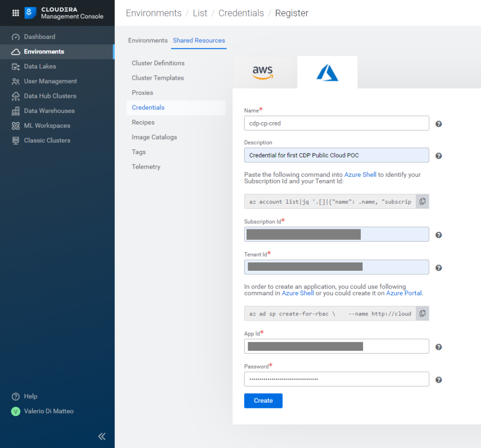This screenshot has height=448, width=481.
Task: Open help tooltip for Tenant Id
Action: click(439, 268)
